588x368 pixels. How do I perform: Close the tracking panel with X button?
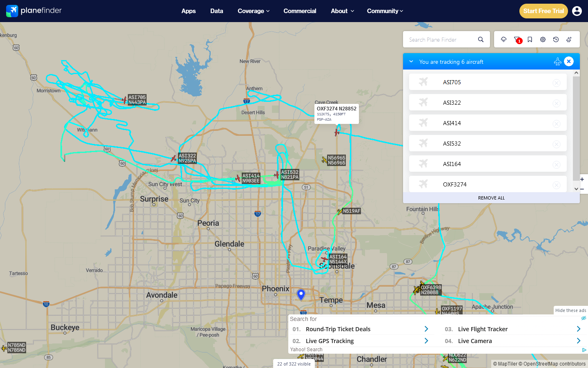[x=569, y=61]
